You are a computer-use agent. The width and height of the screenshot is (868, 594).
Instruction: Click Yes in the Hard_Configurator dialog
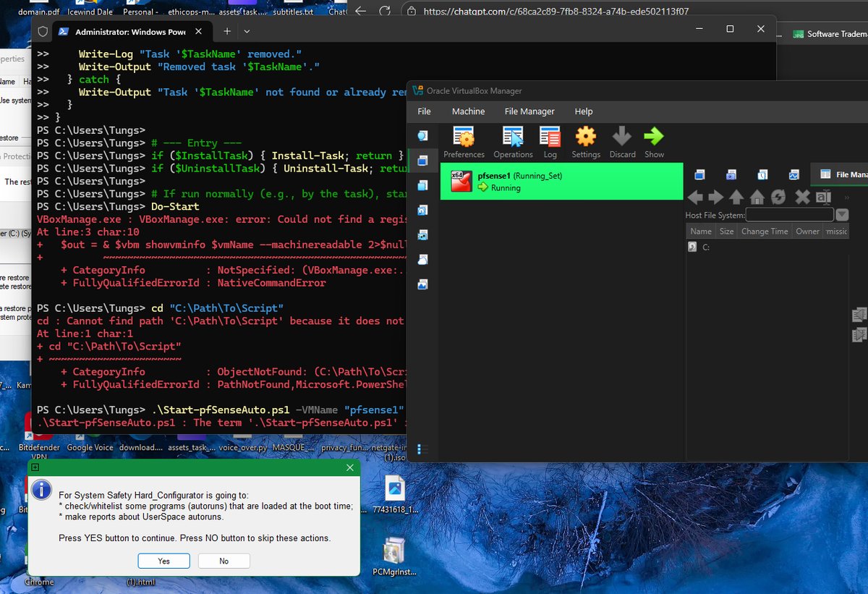click(x=163, y=561)
